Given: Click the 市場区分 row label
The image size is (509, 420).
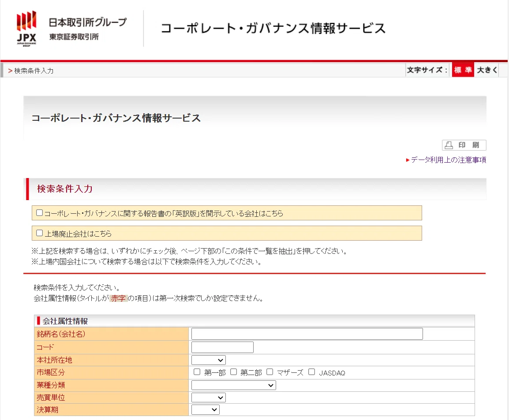Looking at the screenshot, I should tap(51, 372).
